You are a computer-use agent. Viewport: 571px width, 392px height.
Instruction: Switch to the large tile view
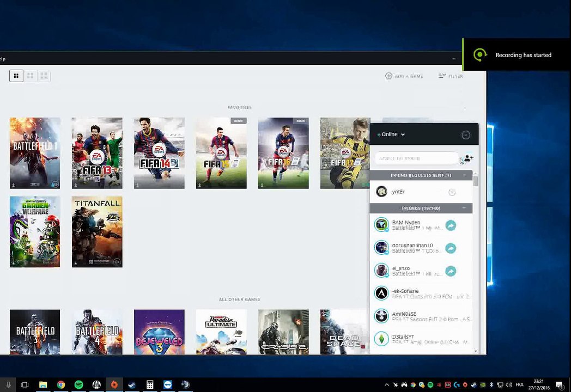tap(44, 76)
